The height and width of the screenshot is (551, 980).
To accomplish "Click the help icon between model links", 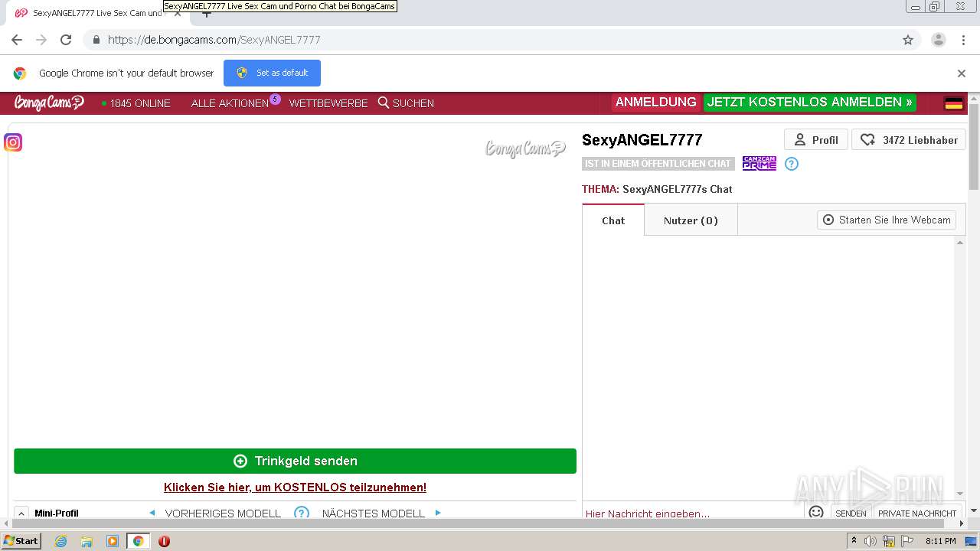I will (x=302, y=513).
